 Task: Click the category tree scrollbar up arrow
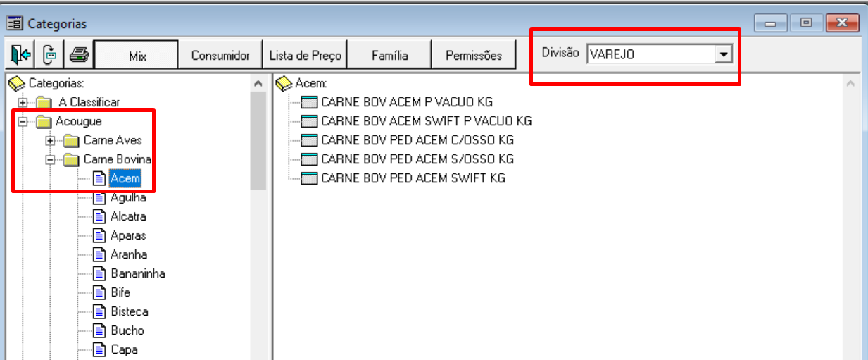pos(258,83)
